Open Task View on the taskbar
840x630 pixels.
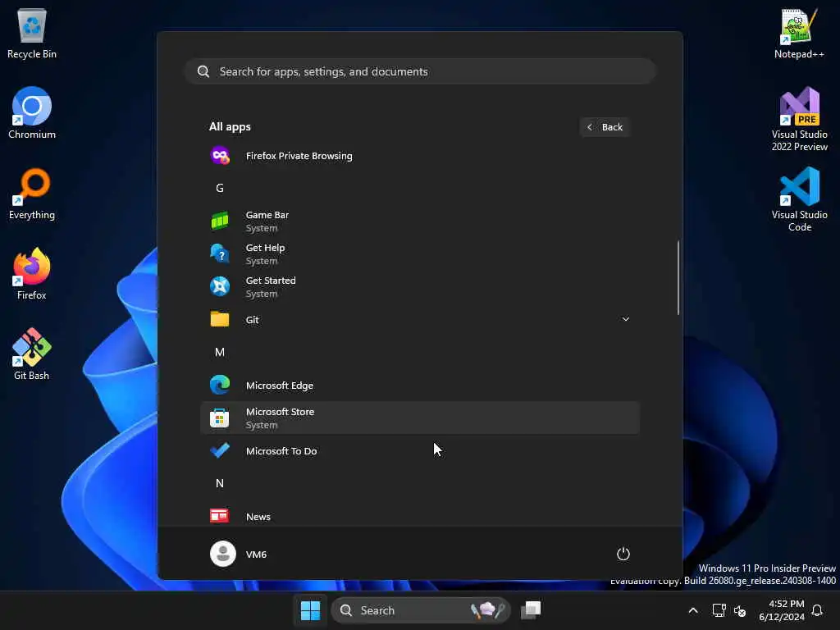[531, 610]
